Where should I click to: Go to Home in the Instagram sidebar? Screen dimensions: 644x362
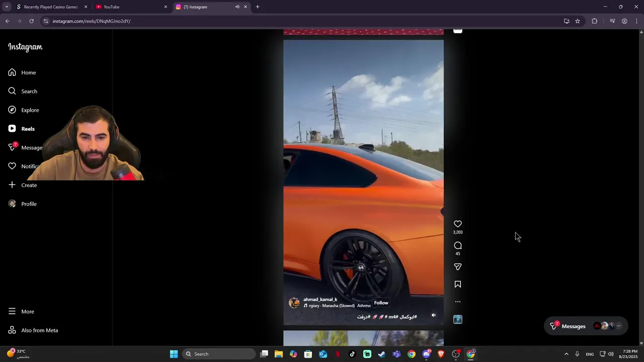pos(22,72)
